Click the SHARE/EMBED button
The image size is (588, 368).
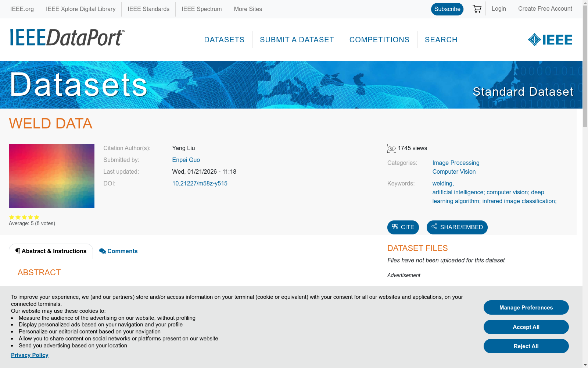457,227
